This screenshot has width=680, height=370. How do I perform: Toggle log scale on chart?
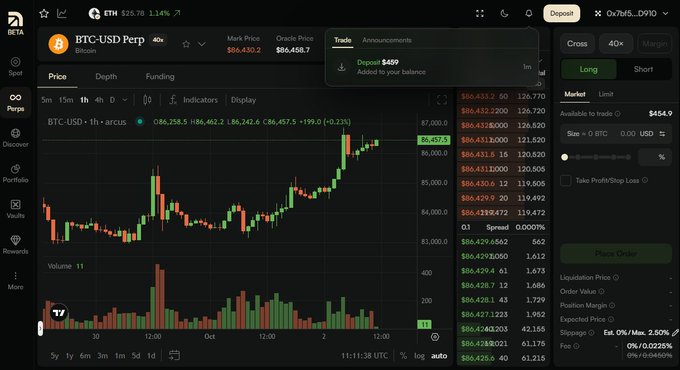[419, 356]
